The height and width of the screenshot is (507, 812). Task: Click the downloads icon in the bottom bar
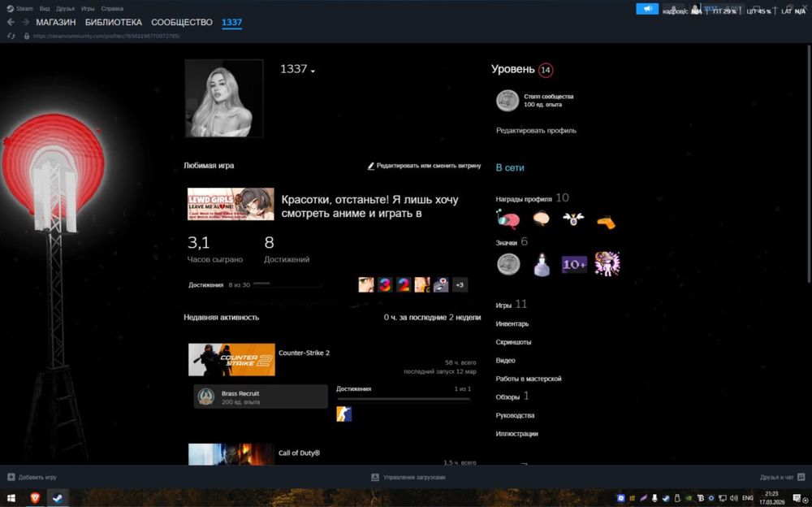pos(375,477)
